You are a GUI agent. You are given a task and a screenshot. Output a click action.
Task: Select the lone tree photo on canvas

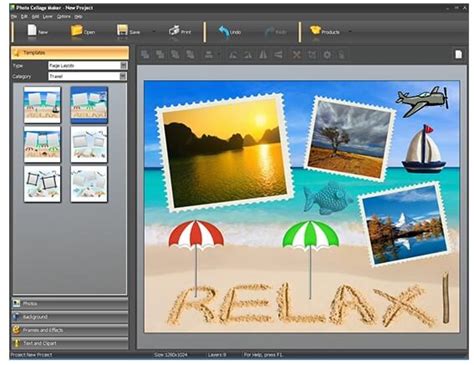[349, 138]
